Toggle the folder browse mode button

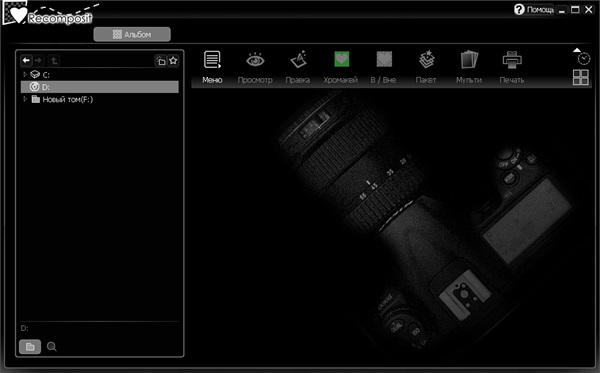(x=30, y=347)
